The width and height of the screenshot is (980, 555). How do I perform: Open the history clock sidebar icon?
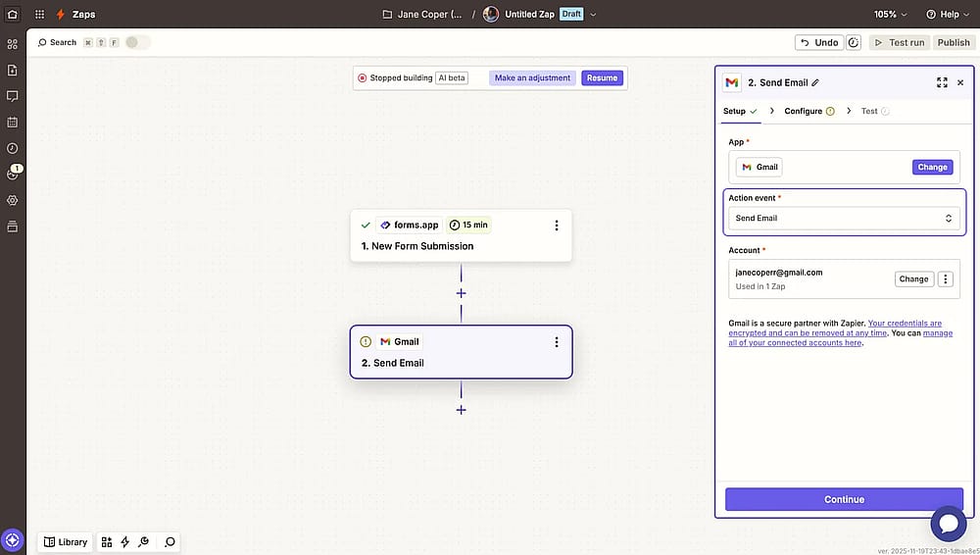pyautogui.click(x=12, y=148)
